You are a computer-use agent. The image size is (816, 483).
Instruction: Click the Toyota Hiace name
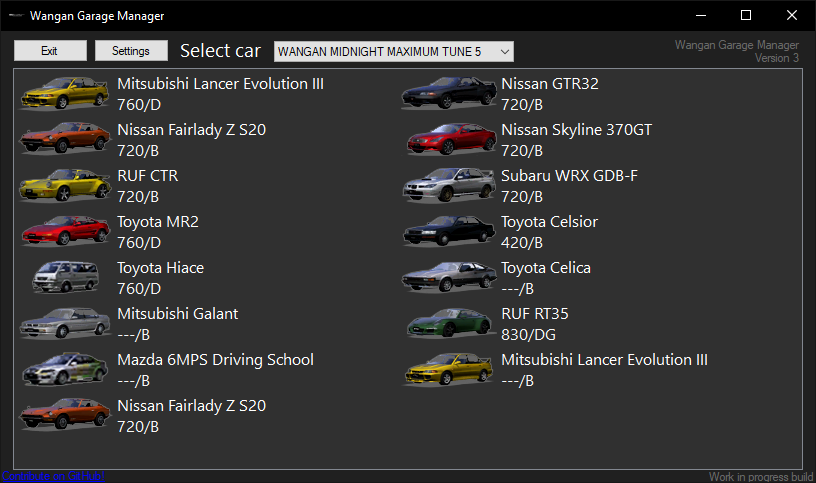(161, 268)
